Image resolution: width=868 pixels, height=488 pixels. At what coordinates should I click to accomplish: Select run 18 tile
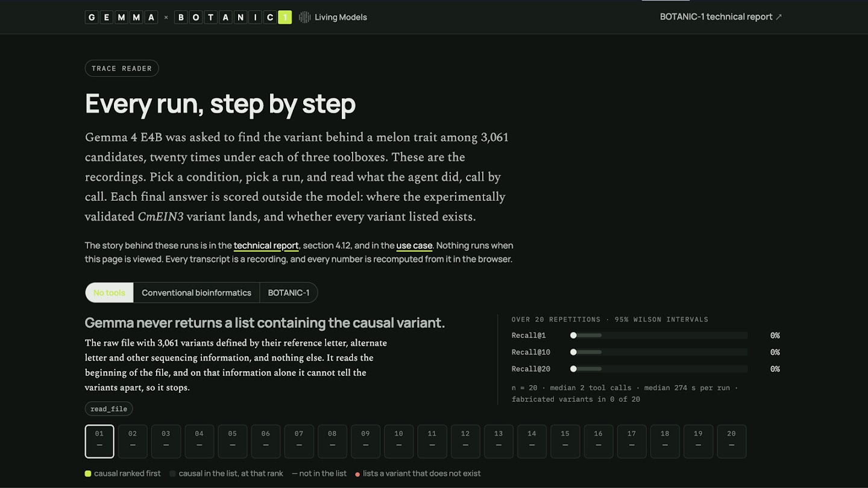click(x=665, y=441)
